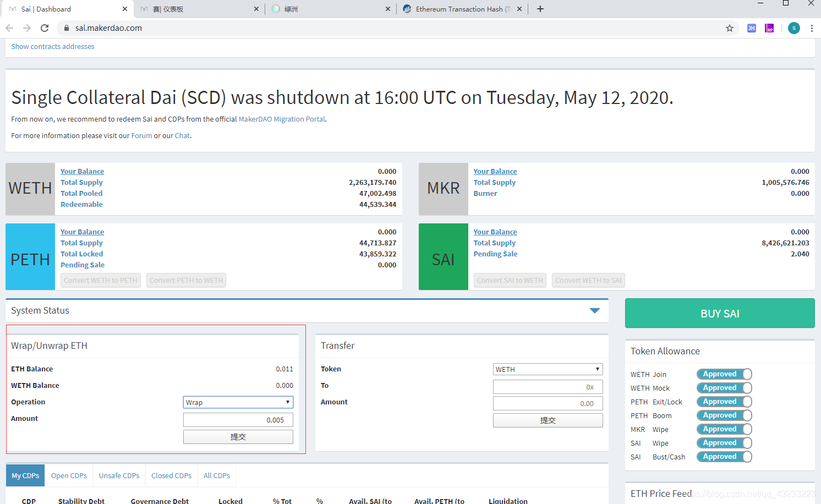Click Your Balance link in PETH card
The image size is (821, 504).
coord(82,232)
